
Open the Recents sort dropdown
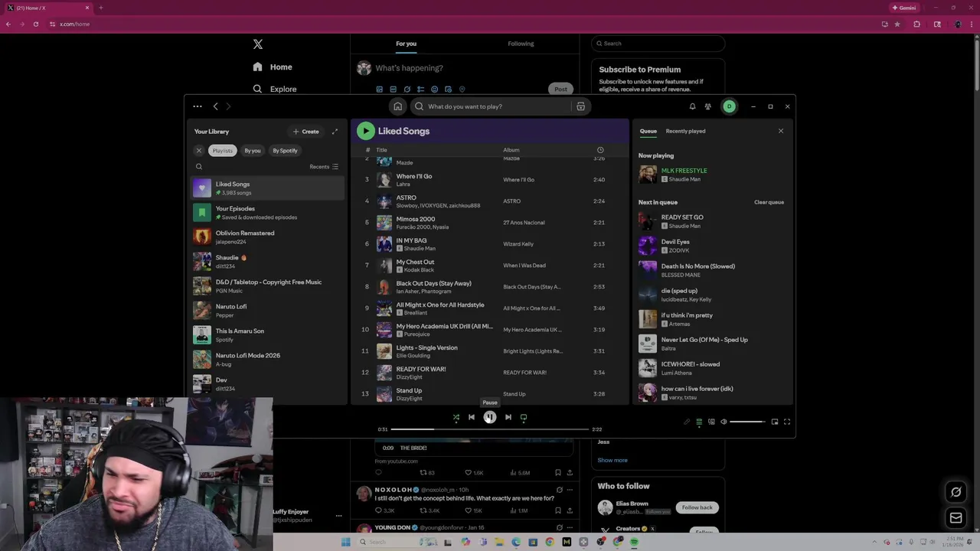pyautogui.click(x=324, y=167)
